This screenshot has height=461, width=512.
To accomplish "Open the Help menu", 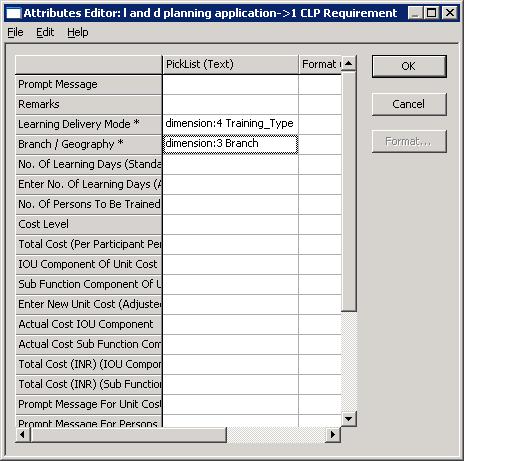I will pos(78,32).
